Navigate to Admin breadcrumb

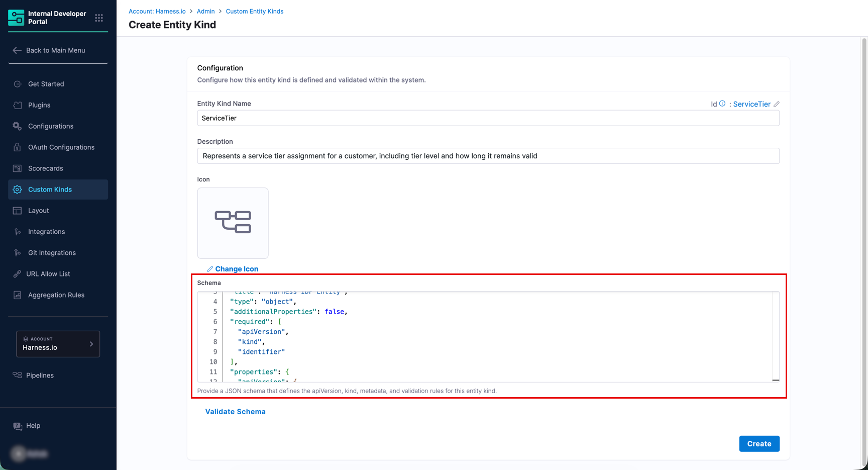pyautogui.click(x=205, y=11)
